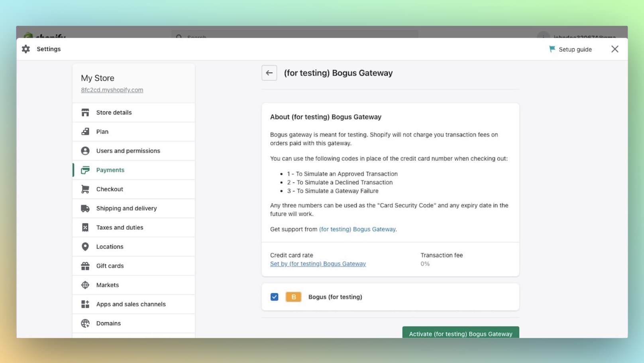This screenshot has width=644, height=363.
Task: Click the Checkout shopping cart icon
Action: click(x=85, y=189)
